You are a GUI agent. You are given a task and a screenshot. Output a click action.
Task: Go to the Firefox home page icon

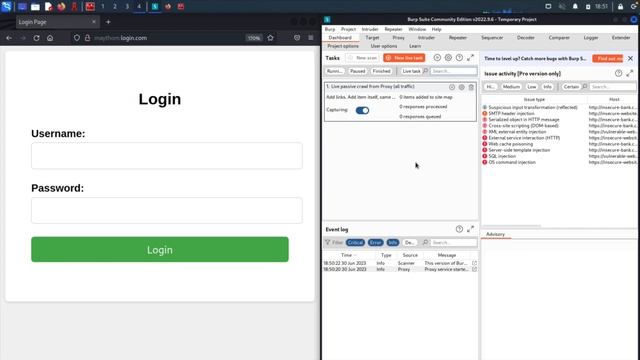50,38
